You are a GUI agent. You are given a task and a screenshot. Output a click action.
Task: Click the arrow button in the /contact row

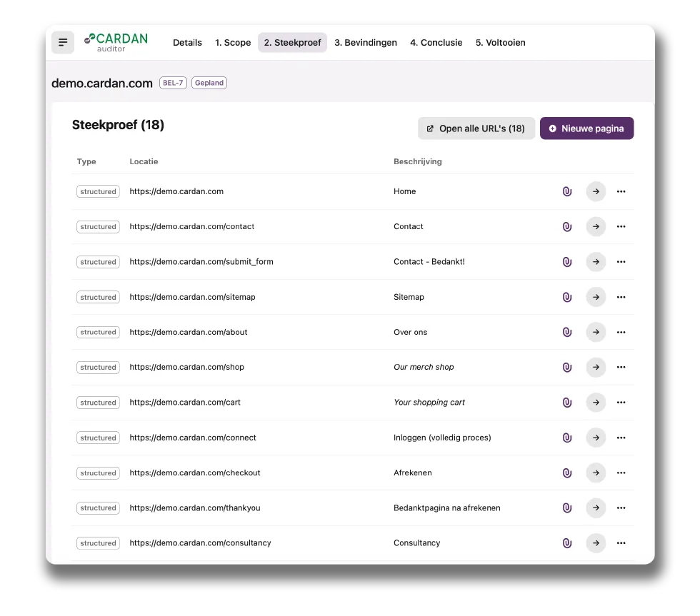click(x=596, y=226)
